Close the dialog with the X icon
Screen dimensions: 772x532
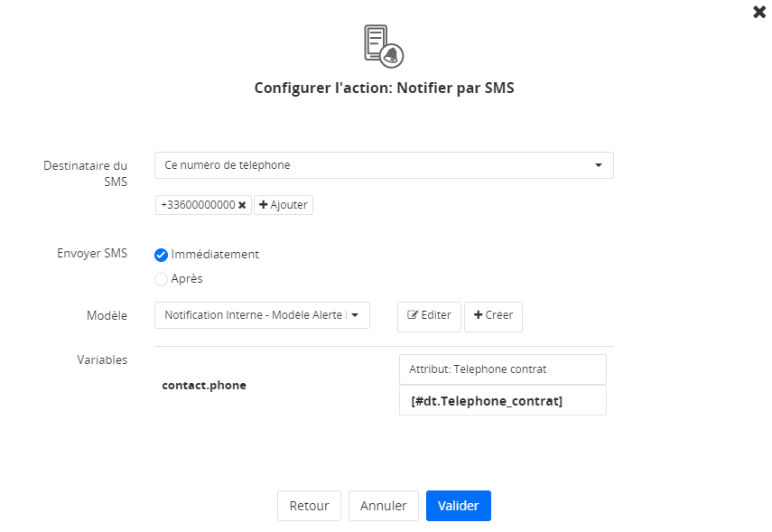(x=759, y=13)
